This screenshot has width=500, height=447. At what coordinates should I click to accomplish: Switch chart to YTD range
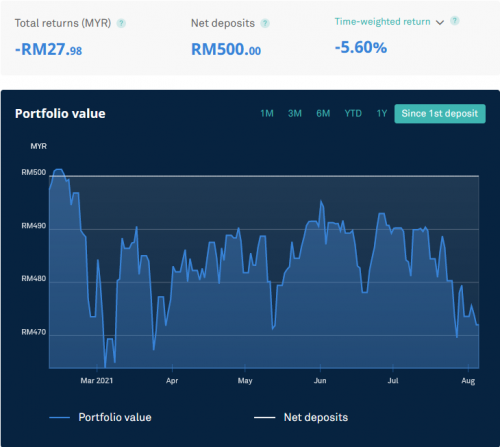353,114
